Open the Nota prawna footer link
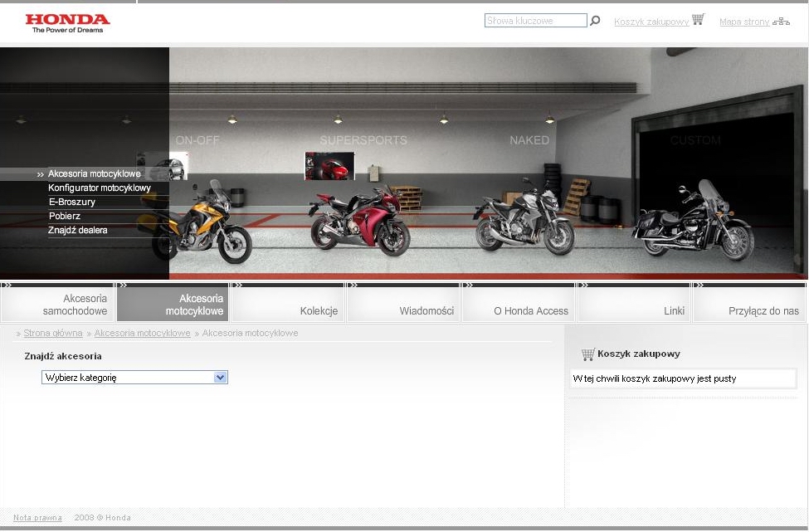Screen dimensions: 809x532 click(37, 518)
